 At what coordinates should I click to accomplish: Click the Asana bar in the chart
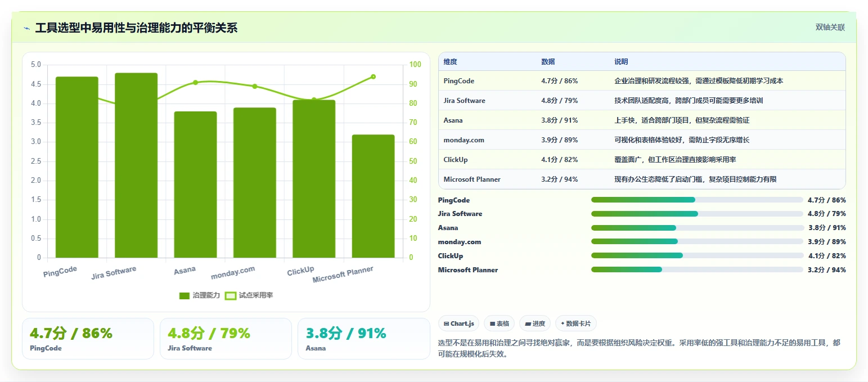point(195,185)
